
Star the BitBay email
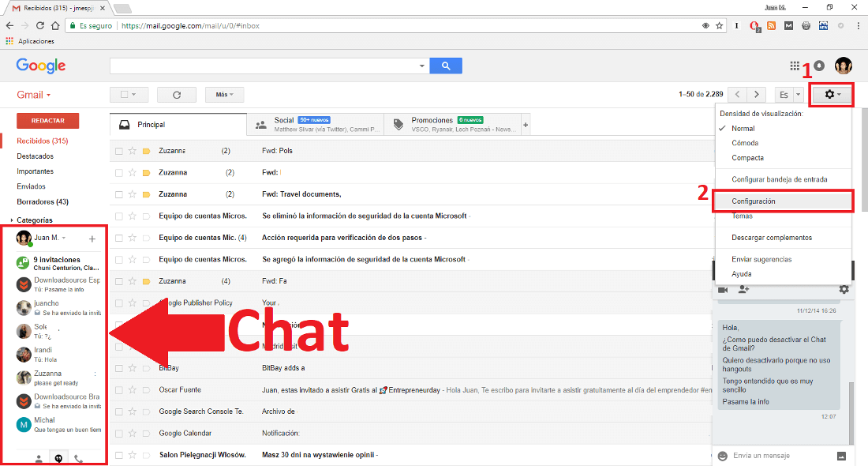[133, 368]
